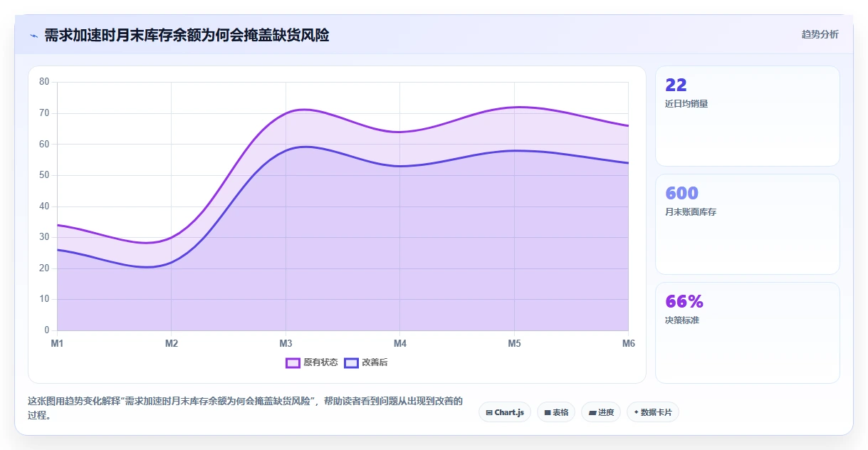Select the Chart.js tag
The image size is (868, 450).
coord(505,412)
